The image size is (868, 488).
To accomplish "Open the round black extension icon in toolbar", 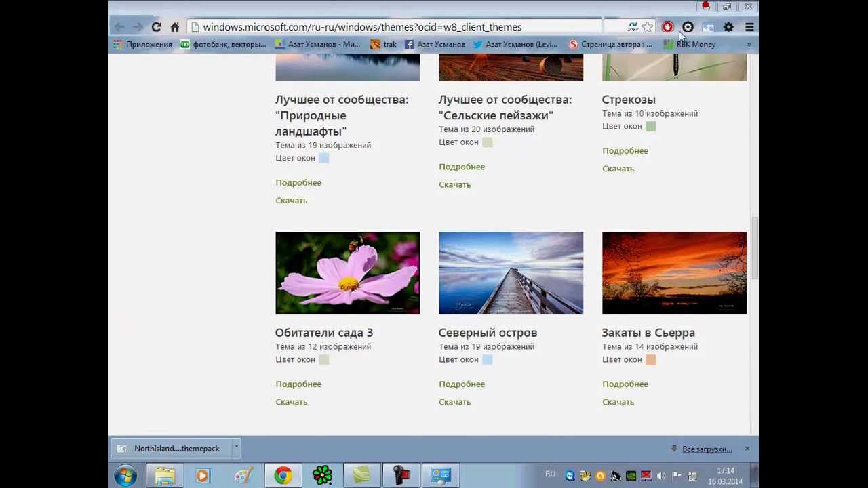I will pos(688,27).
